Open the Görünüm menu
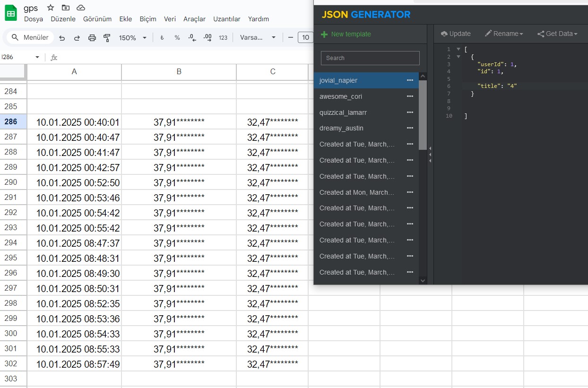The height and width of the screenshot is (388, 588). tap(97, 19)
